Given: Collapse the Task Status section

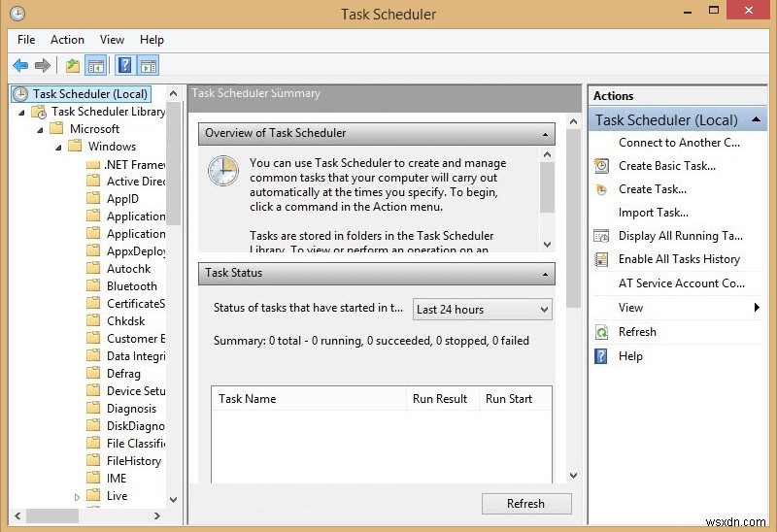Looking at the screenshot, I should pyautogui.click(x=545, y=274).
